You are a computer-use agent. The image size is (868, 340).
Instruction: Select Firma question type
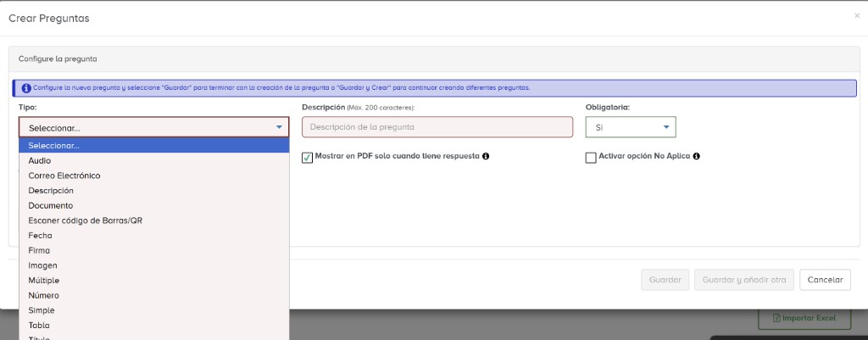point(154,250)
